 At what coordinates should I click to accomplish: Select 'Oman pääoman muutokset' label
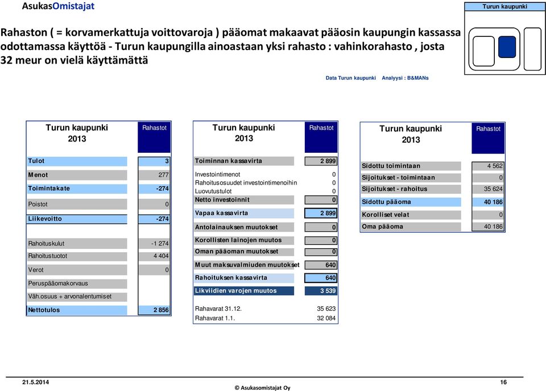(x=244, y=252)
